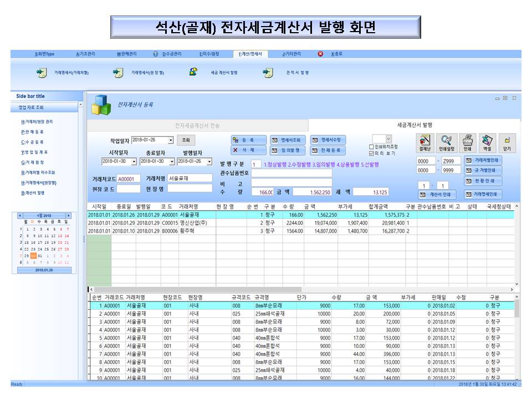
Task: Open the 발행일자 date dropdown
Action: (x=209, y=162)
